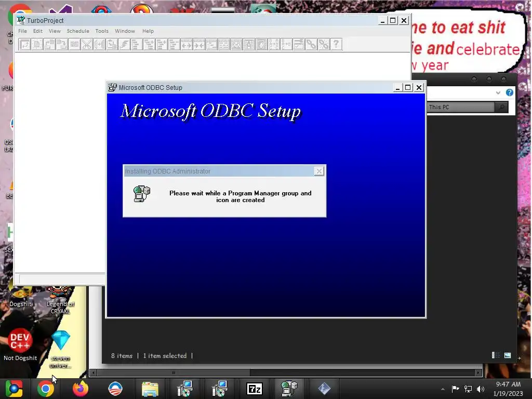The width and height of the screenshot is (532, 399).
Task: Open the View menu in TurboProject
Action: (x=55, y=31)
